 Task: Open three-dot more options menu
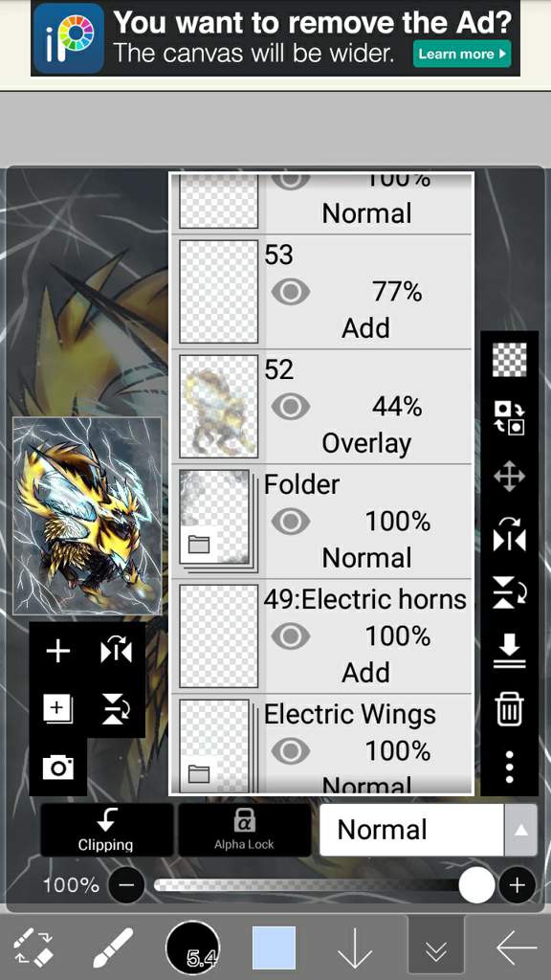pos(509,767)
